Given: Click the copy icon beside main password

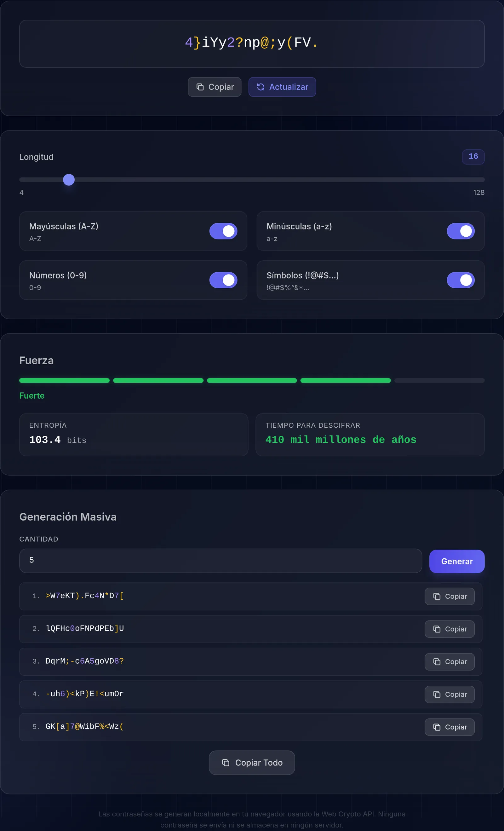Looking at the screenshot, I should (200, 87).
